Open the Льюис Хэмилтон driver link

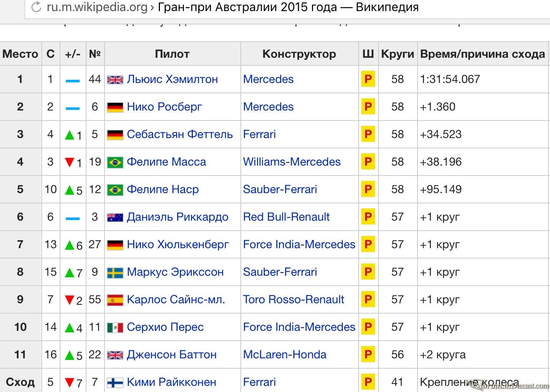[x=172, y=79]
